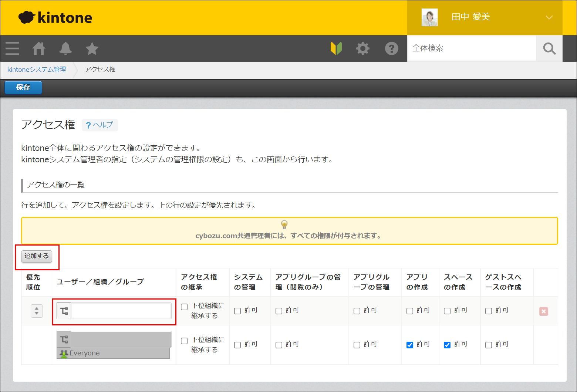Open the hamburger menu icon
This screenshot has height=392, width=577.
click(x=12, y=48)
